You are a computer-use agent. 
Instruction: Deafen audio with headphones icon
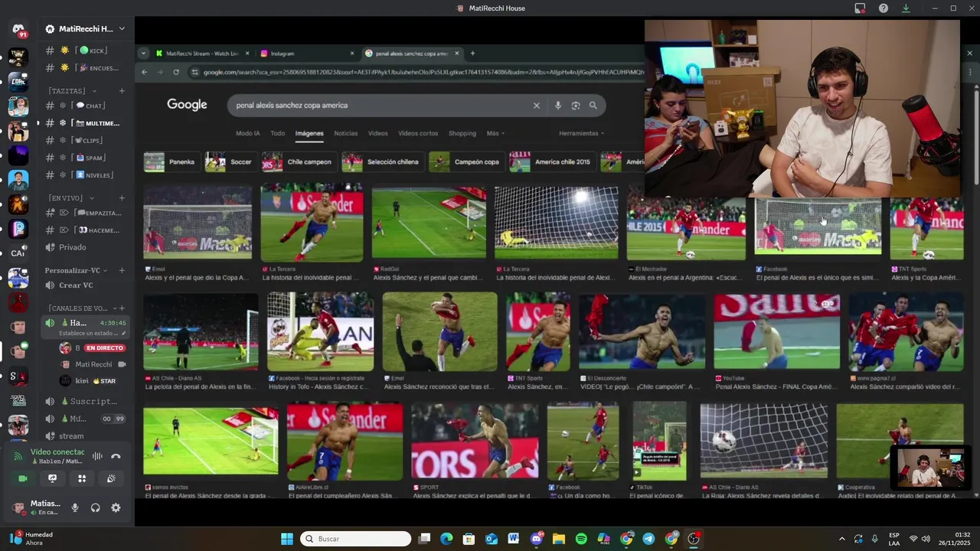point(95,507)
